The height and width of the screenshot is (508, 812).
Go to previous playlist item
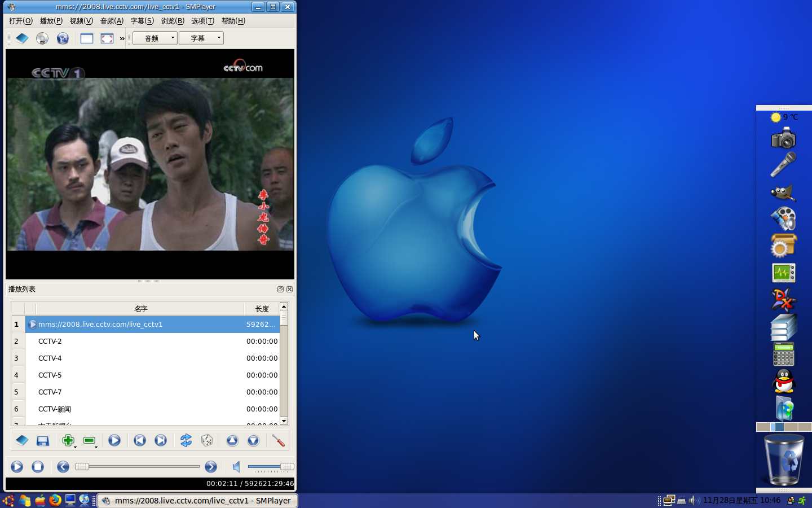140,440
